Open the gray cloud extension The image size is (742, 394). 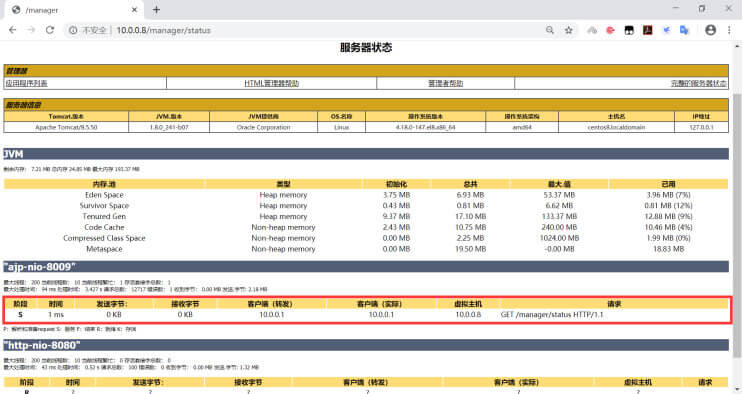592,30
